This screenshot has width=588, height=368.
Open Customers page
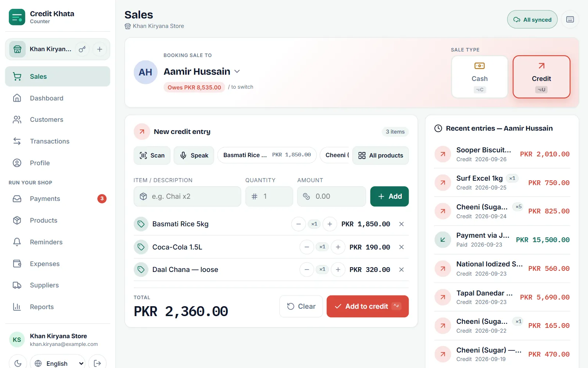pos(58,120)
